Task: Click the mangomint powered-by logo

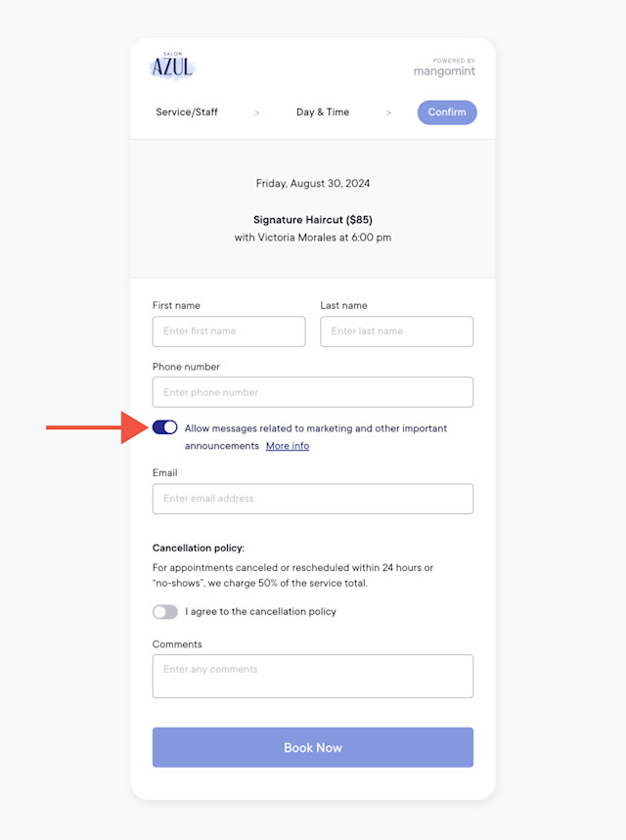Action: click(x=444, y=67)
